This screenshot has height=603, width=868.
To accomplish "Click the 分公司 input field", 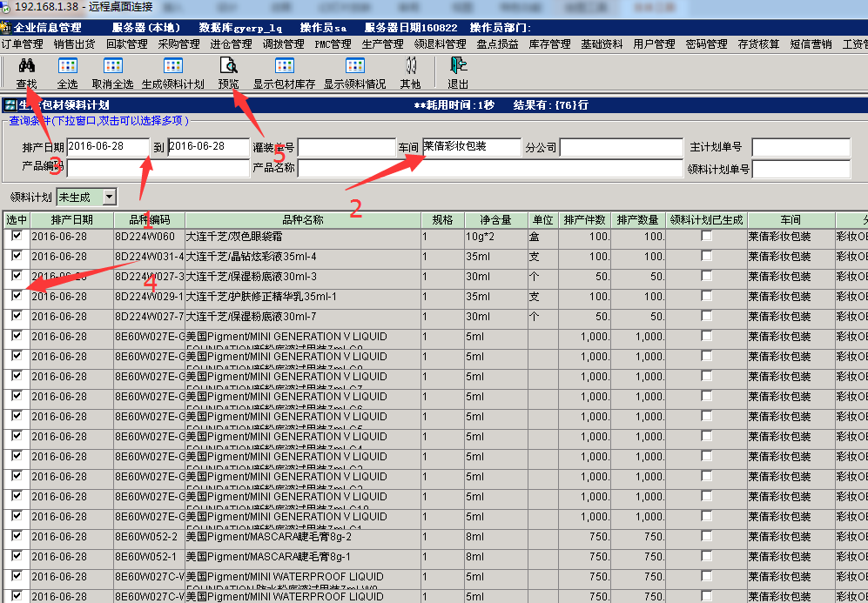I will pos(621,148).
